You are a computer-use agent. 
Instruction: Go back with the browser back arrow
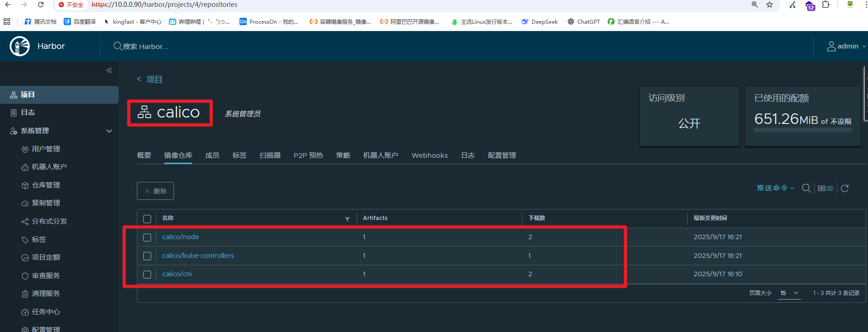click(x=7, y=5)
